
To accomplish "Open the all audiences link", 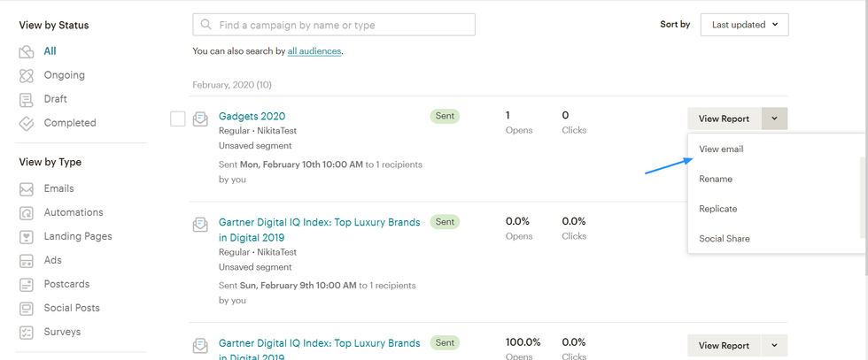I will 314,51.
